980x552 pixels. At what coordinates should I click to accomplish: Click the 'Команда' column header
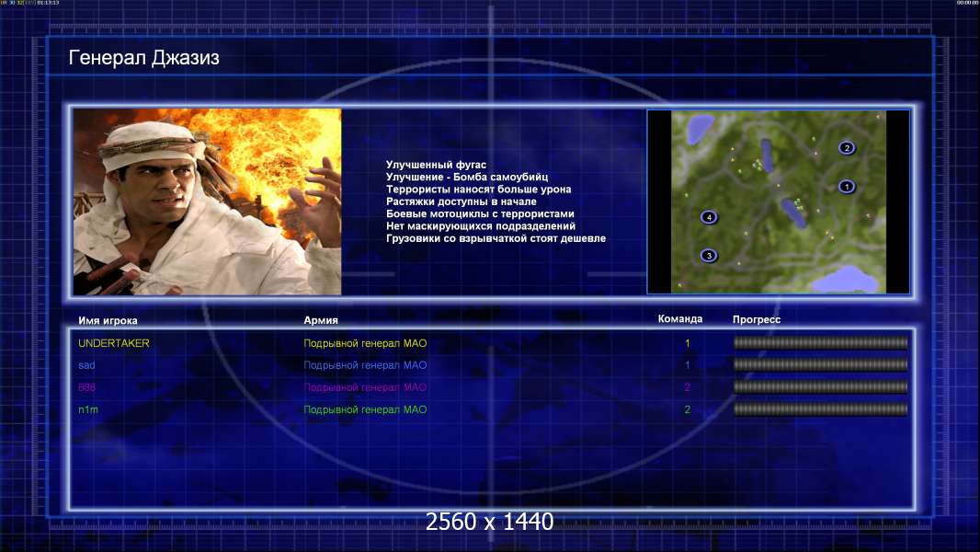point(680,319)
